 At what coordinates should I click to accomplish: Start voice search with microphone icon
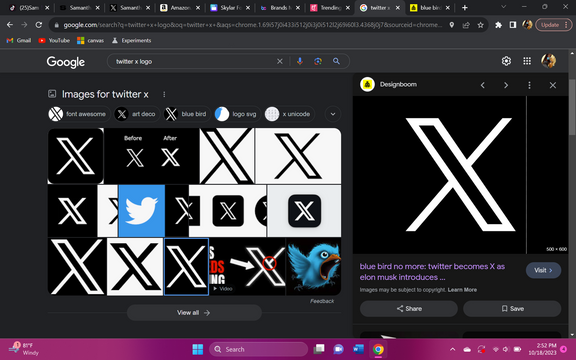300,61
